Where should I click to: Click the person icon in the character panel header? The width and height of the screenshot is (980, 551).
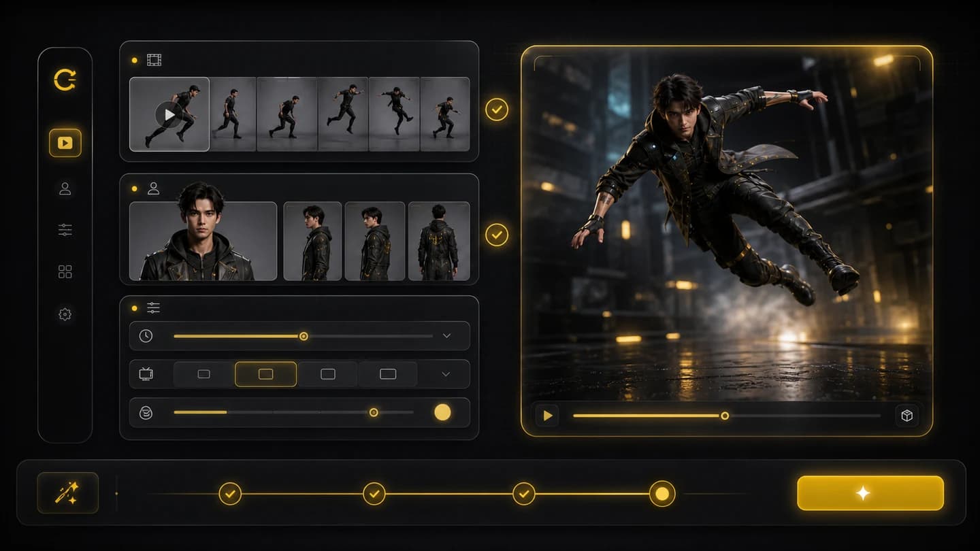click(154, 188)
